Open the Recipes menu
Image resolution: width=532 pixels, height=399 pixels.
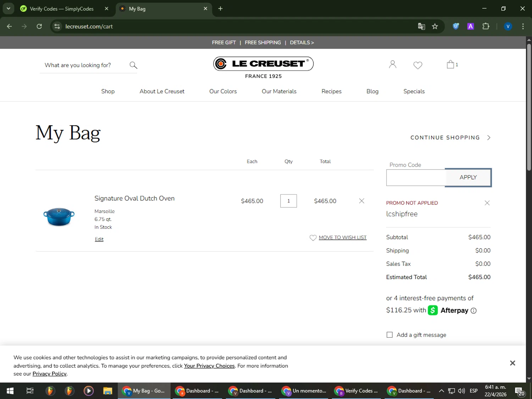331,91
